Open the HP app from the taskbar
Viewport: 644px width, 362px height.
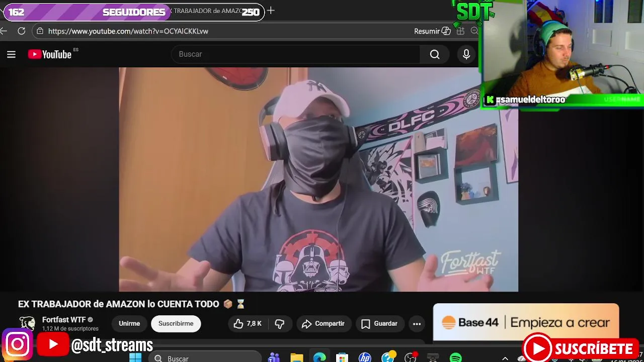tap(365, 357)
